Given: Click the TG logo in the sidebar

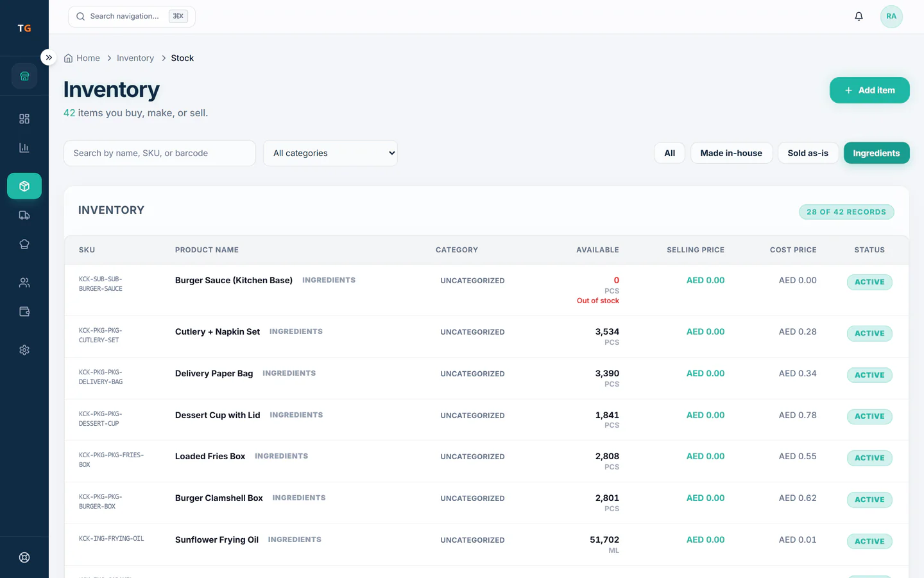Looking at the screenshot, I should (x=24, y=28).
